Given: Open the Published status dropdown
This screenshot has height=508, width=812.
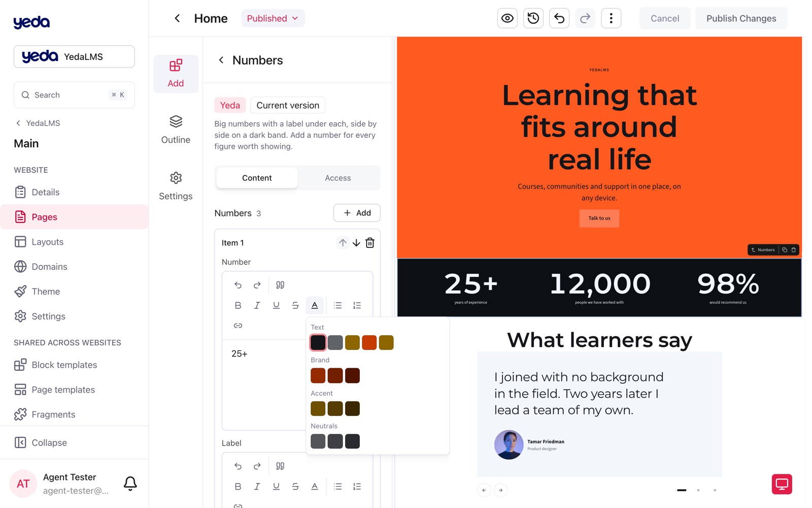Looking at the screenshot, I should (273, 18).
